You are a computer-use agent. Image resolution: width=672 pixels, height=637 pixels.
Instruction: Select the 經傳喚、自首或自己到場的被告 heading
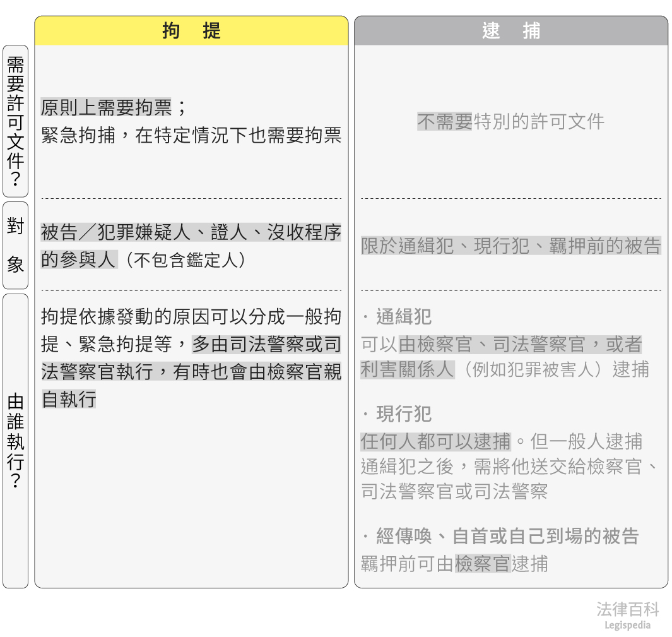[507, 536]
